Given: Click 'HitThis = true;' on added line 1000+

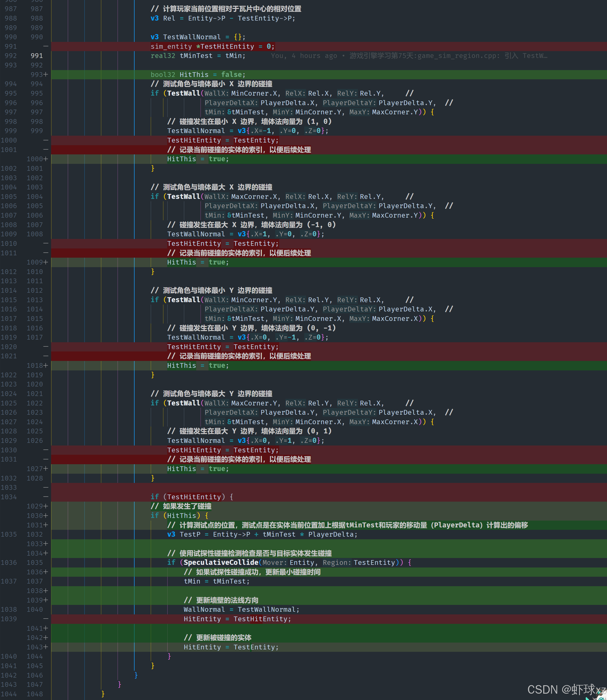Looking at the screenshot, I should (198, 159).
